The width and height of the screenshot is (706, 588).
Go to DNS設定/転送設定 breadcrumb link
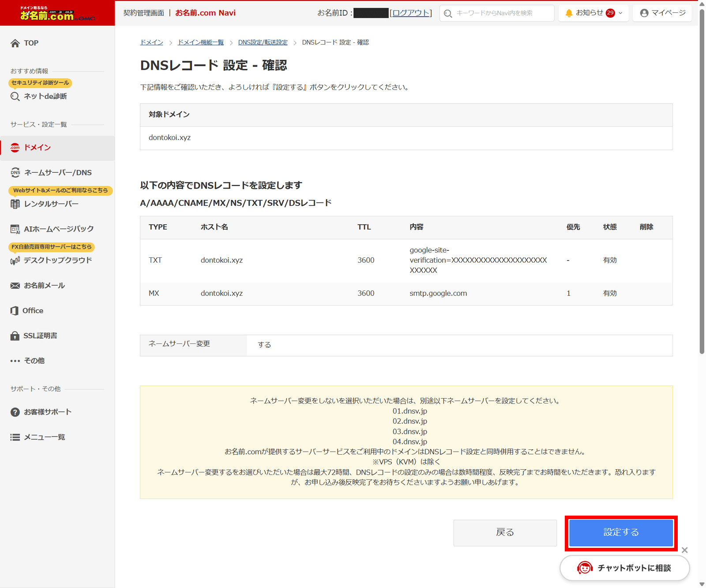263,42
